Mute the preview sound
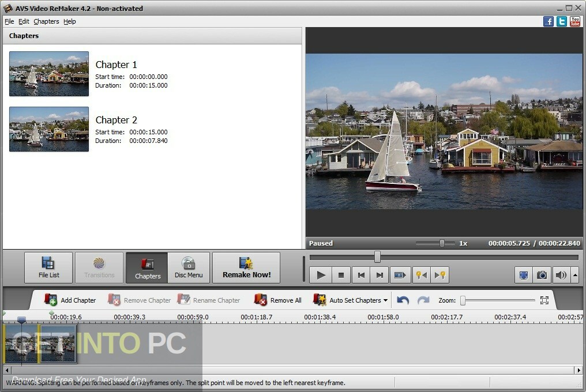 click(x=560, y=276)
